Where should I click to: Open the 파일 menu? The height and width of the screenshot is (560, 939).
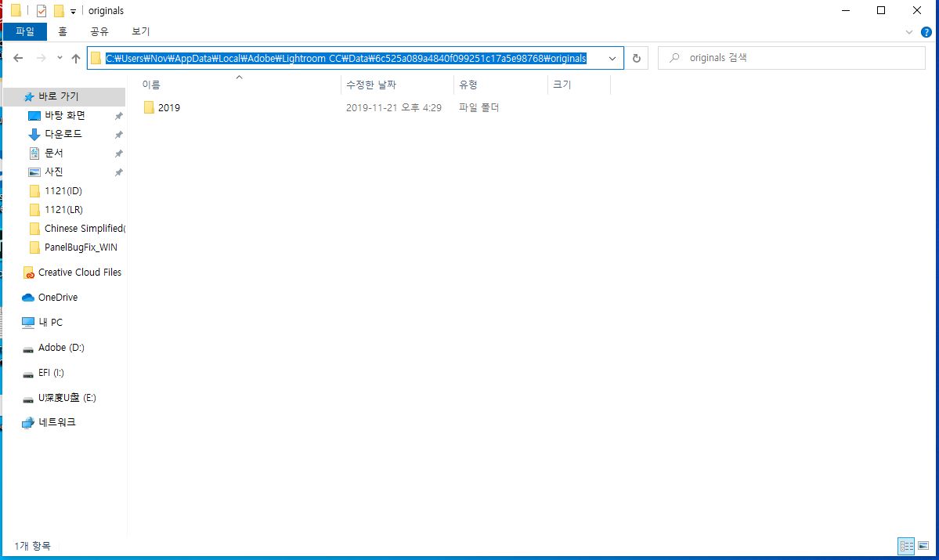pyautogui.click(x=24, y=32)
